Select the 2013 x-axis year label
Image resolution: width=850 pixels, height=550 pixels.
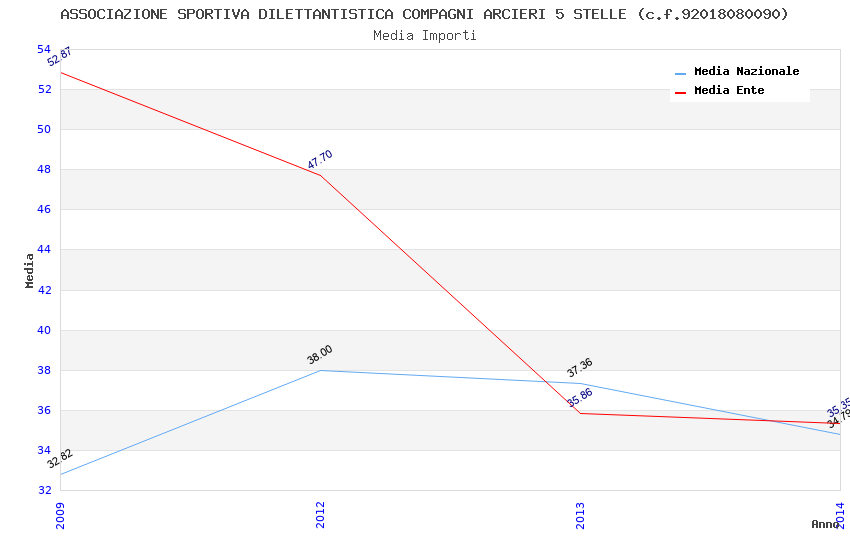pyautogui.click(x=581, y=515)
